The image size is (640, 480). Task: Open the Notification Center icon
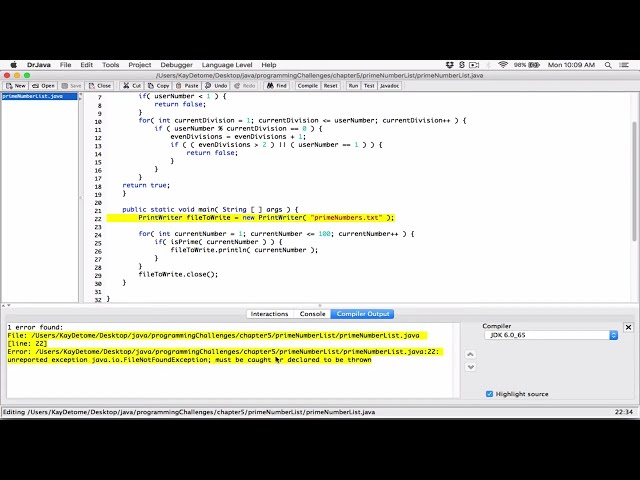[624, 65]
